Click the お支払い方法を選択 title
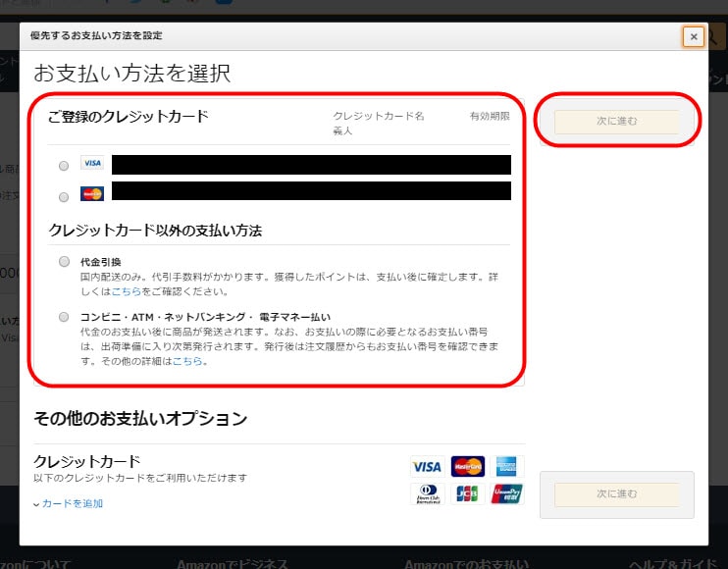The height and width of the screenshot is (569, 728). (x=131, y=74)
